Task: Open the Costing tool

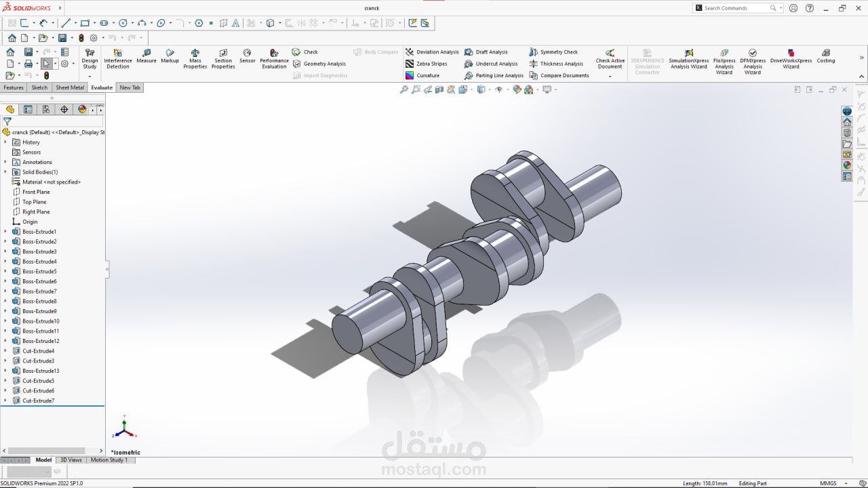Action: (x=825, y=56)
